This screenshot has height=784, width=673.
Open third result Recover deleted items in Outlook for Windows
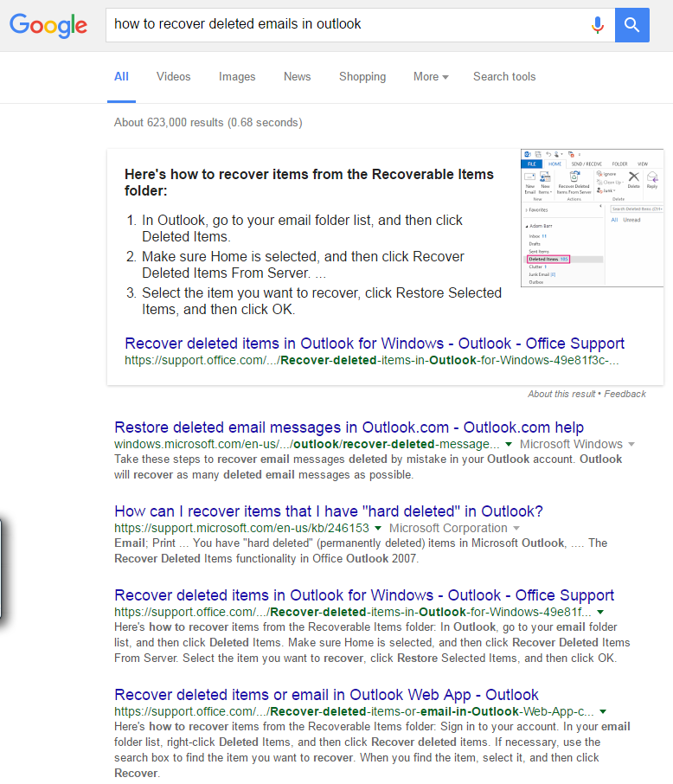click(x=364, y=595)
